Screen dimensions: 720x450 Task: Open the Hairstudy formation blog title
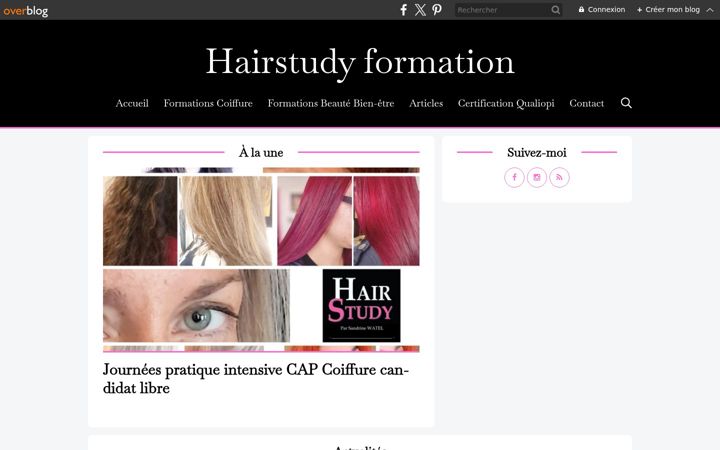pos(360,62)
